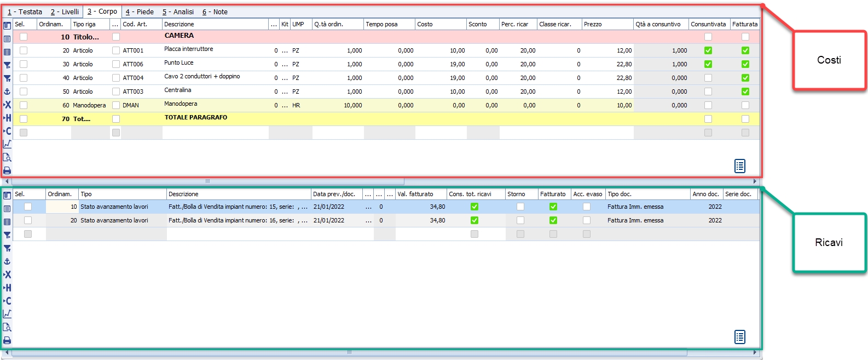868x360 pixels.
Task: Open the chart icon in Costi grid toolbar
Action: (7, 144)
